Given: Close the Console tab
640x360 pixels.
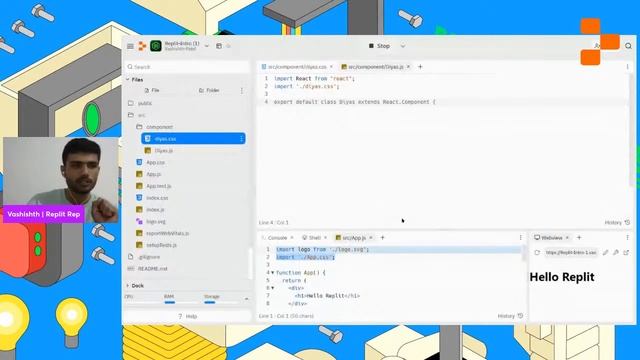Looking at the screenshot, I should [x=292, y=238].
